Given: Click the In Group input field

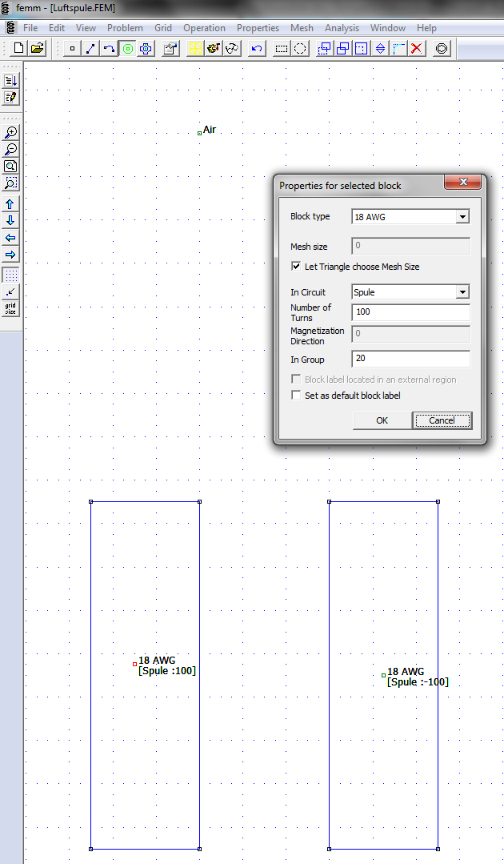Looking at the screenshot, I should pos(410,359).
